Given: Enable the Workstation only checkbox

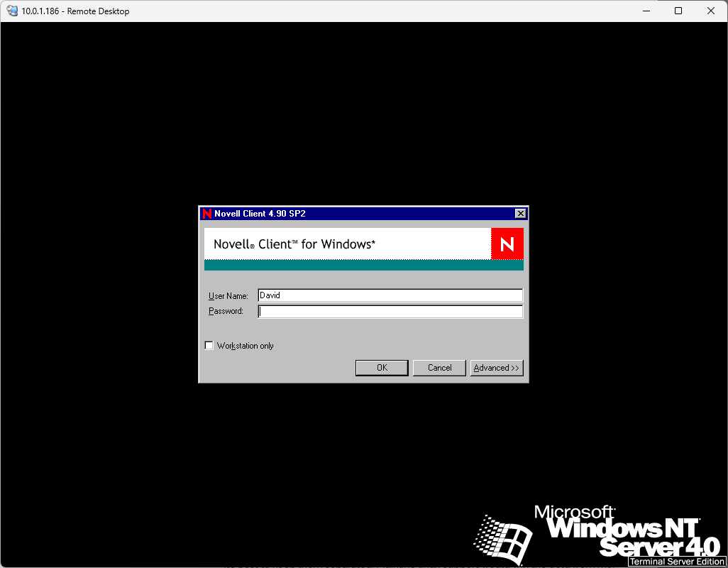Looking at the screenshot, I should click(209, 346).
